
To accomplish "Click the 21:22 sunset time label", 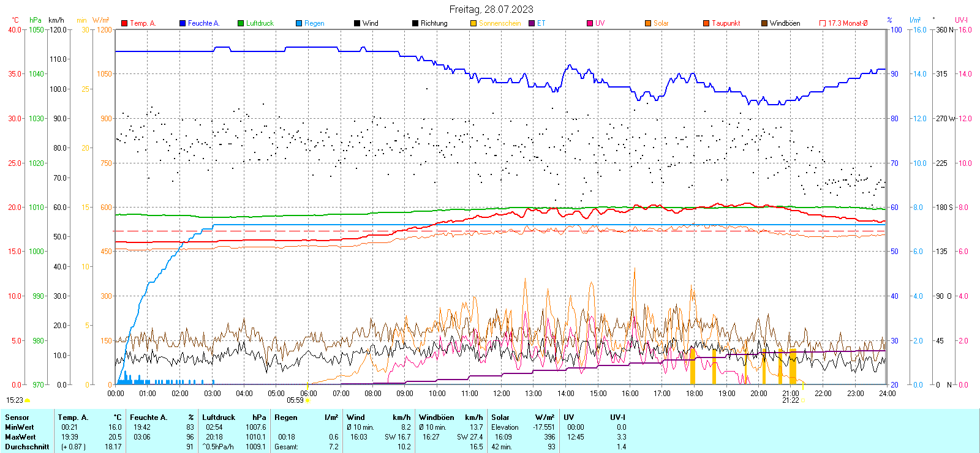I will (790, 400).
